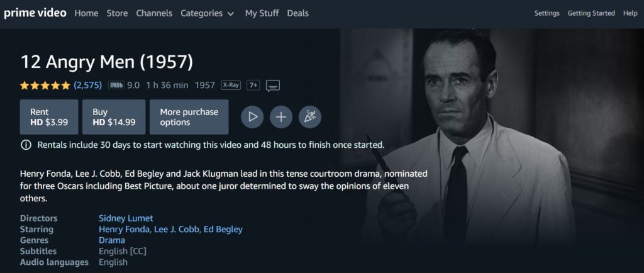The image size is (644, 273).
Task: Open My Stuff in navigation
Action: click(x=262, y=13)
